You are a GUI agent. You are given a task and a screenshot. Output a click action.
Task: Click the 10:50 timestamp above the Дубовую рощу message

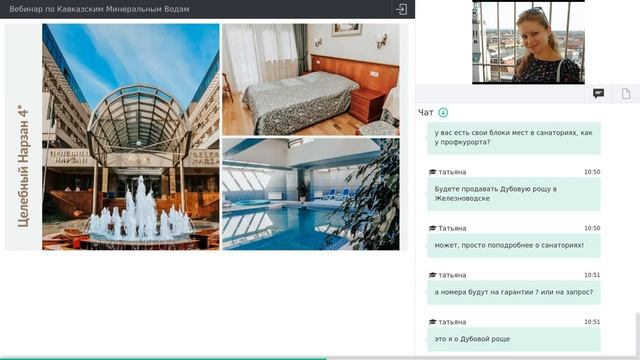[x=592, y=172]
